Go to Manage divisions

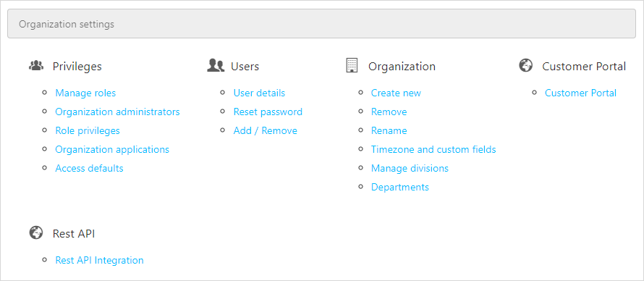pyautogui.click(x=410, y=169)
